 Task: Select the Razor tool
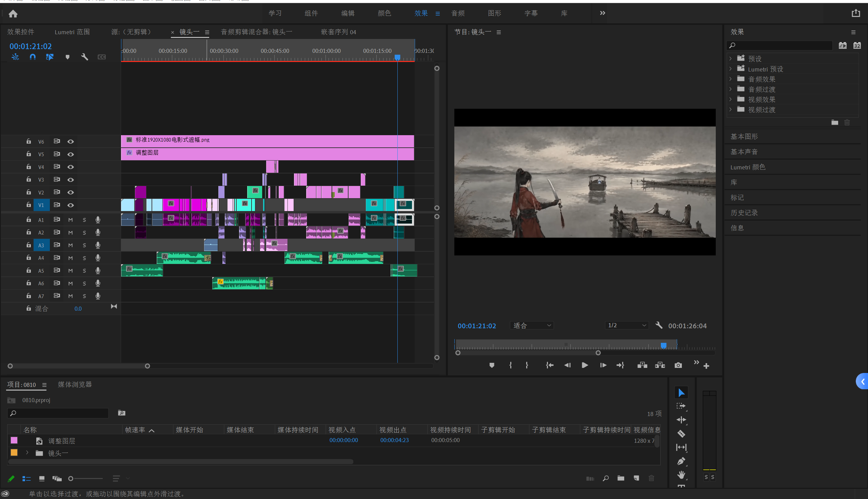pos(681,434)
